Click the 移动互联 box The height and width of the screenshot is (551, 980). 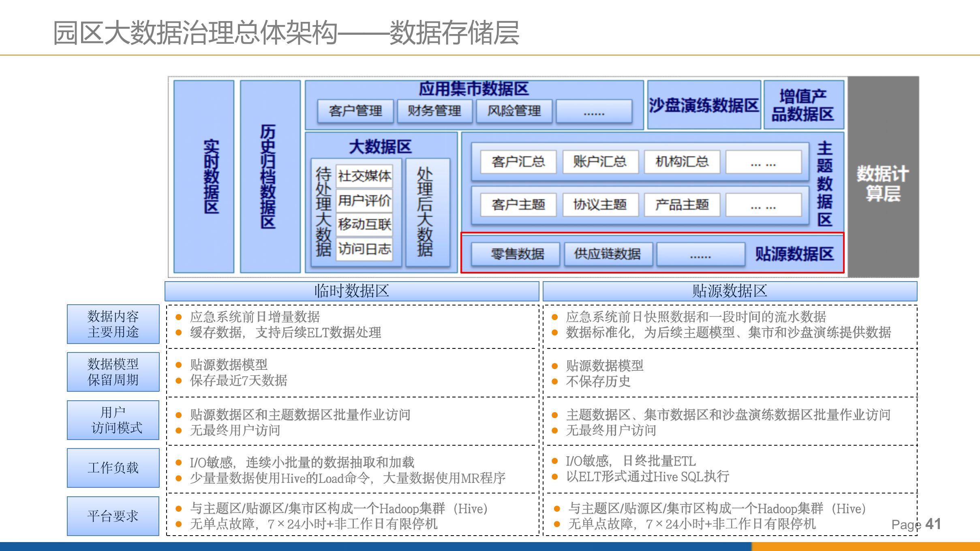(x=364, y=224)
